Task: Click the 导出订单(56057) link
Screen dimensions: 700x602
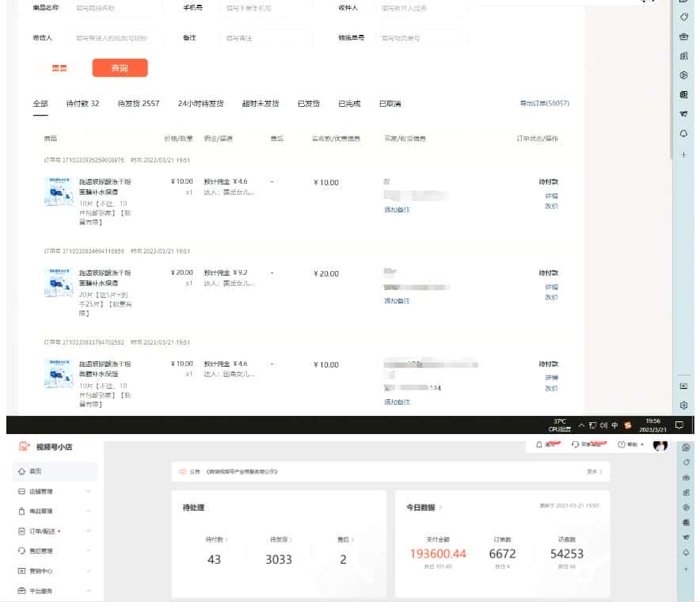Action: pos(543,104)
